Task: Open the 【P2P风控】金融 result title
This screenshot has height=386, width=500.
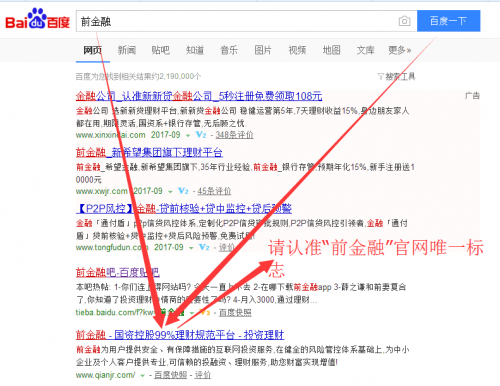Action: [184, 209]
